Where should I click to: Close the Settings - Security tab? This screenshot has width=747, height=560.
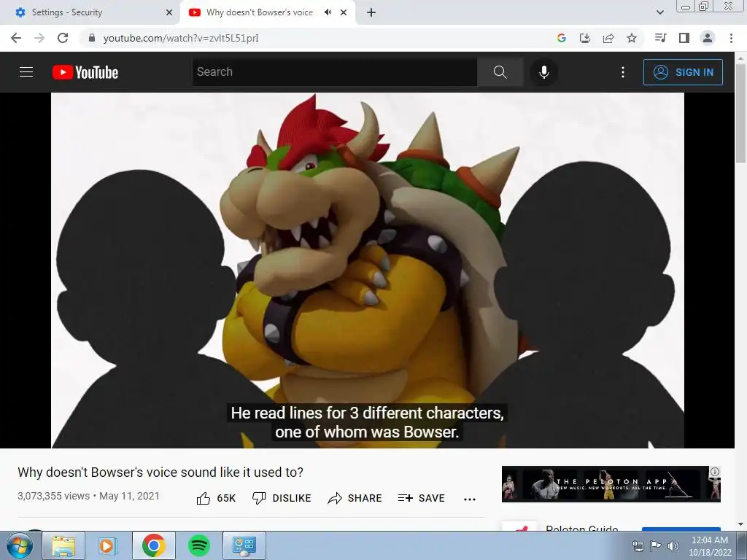coord(169,12)
